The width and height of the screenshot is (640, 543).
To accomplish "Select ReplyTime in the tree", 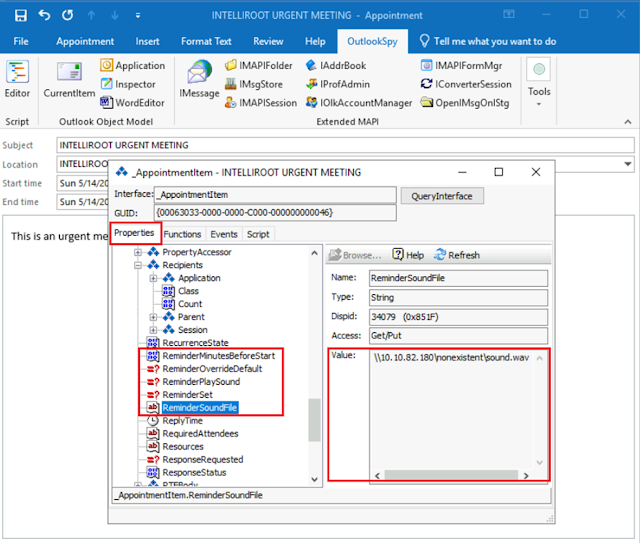I will (x=182, y=421).
